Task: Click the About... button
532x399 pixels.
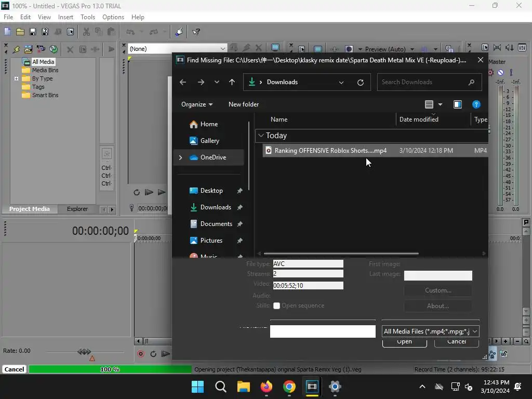Action: tap(438, 306)
